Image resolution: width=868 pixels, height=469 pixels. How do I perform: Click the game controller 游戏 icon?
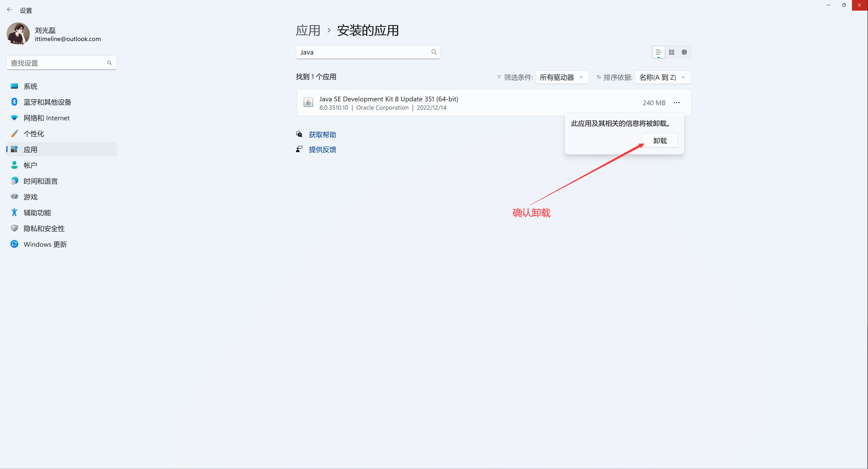pyautogui.click(x=14, y=196)
